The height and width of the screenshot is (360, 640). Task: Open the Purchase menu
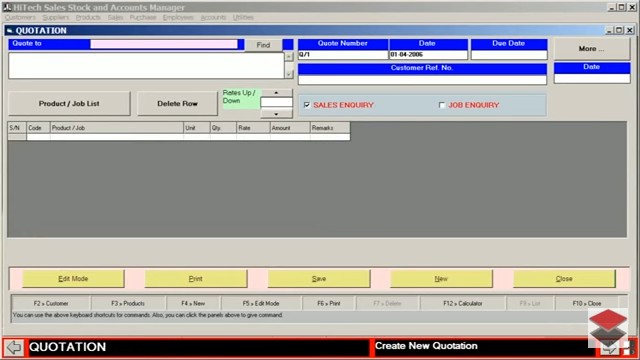tap(143, 18)
